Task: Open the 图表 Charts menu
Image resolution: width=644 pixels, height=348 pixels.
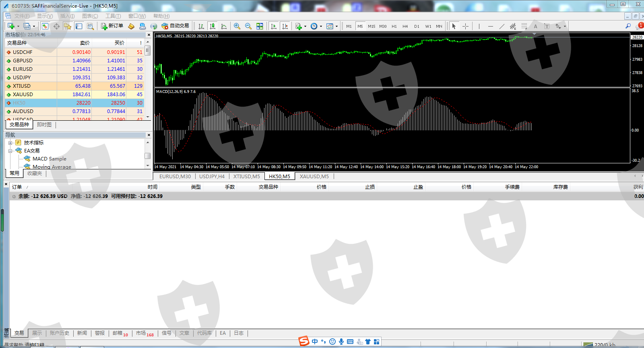Action: [x=90, y=16]
